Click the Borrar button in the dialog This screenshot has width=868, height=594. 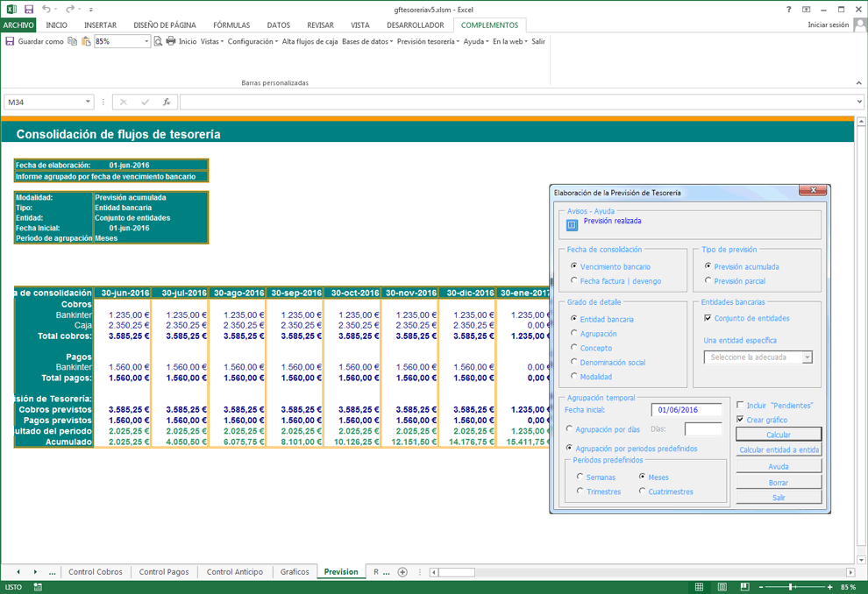click(779, 482)
